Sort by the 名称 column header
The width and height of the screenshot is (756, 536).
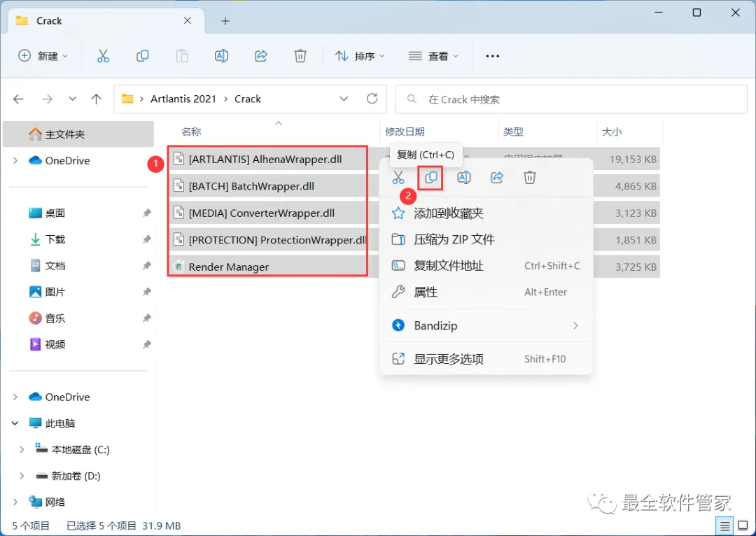pyautogui.click(x=191, y=132)
